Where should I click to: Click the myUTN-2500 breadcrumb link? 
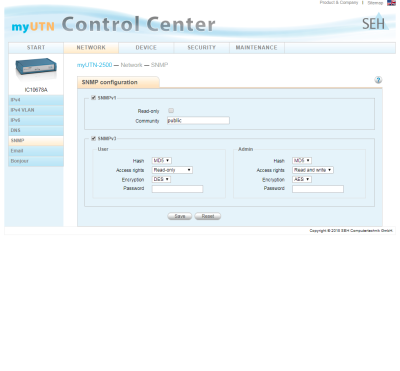pos(94,65)
